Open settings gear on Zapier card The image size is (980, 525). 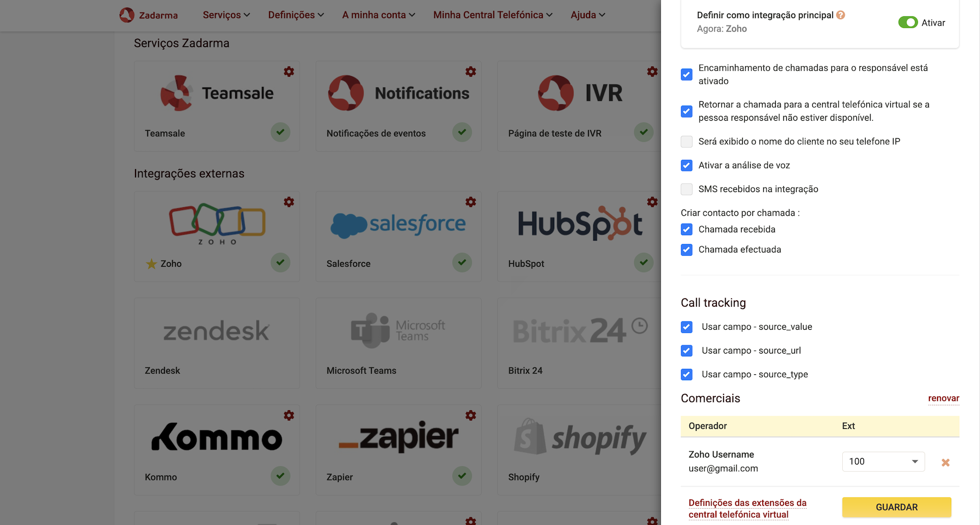(x=471, y=416)
